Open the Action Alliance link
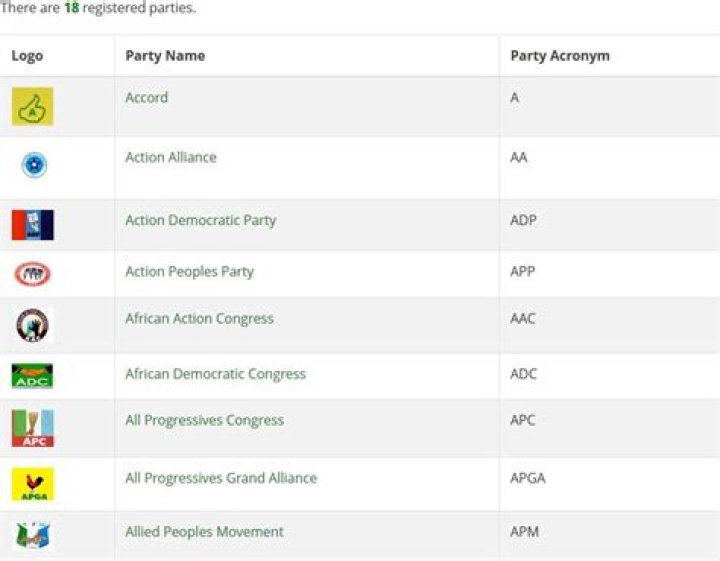The image size is (720, 561). pos(170,158)
